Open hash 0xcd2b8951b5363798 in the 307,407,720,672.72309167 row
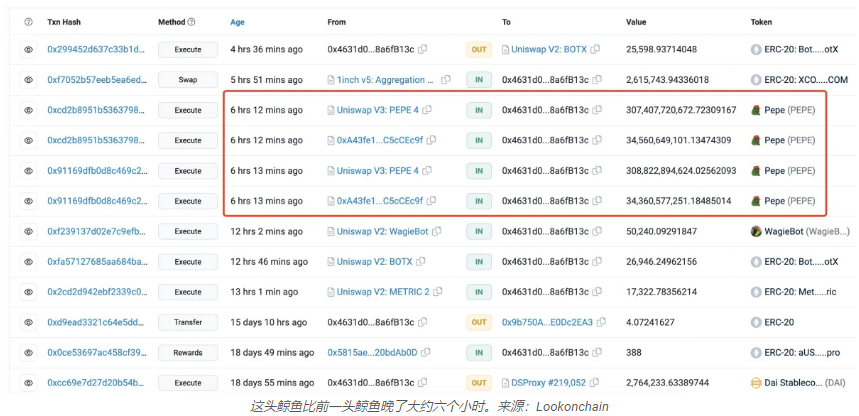This screenshot has width=859, height=416. 97,110
